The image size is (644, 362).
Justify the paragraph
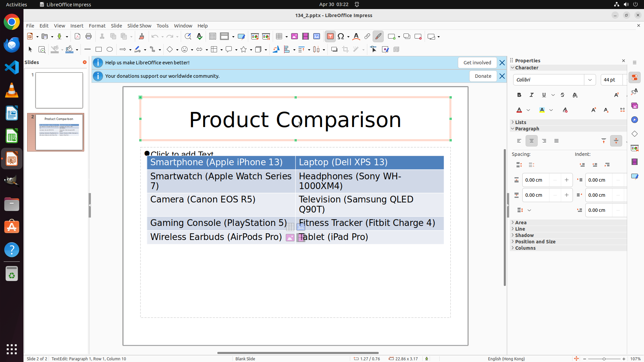556,141
